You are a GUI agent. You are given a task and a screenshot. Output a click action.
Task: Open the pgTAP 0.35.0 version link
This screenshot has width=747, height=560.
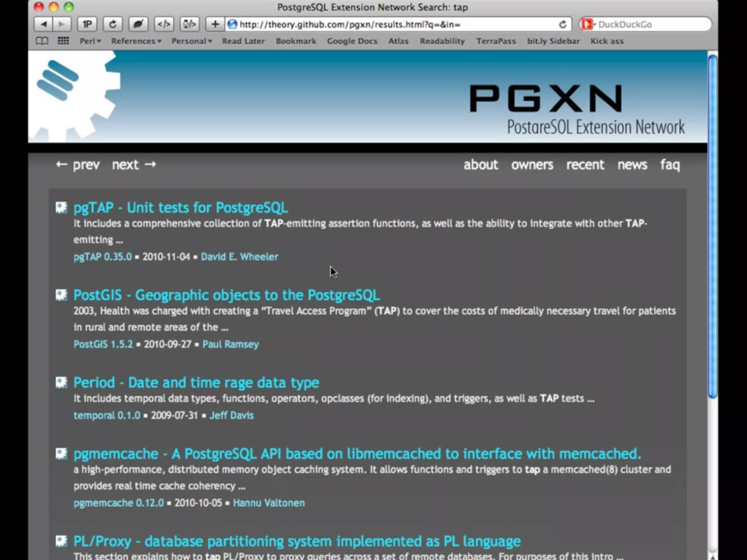(102, 257)
